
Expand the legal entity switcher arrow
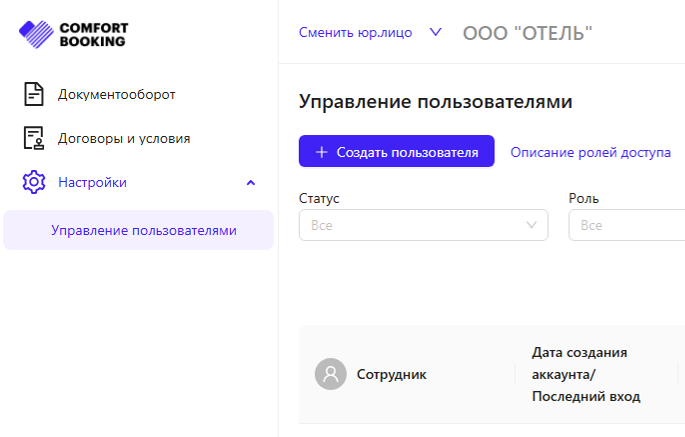pos(435,32)
